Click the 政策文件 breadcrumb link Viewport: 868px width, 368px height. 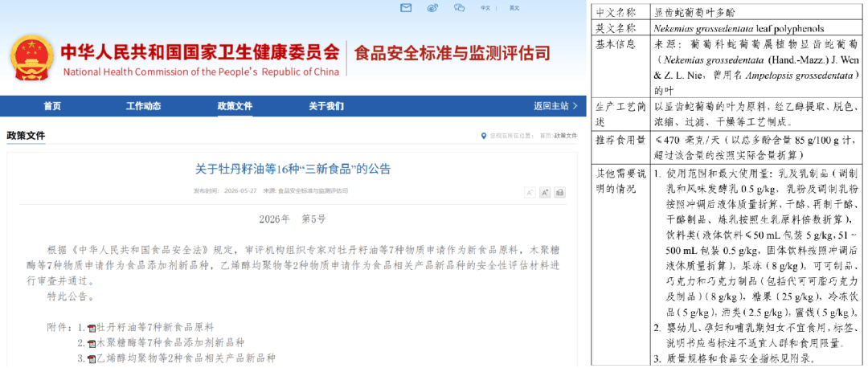click(x=565, y=136)
